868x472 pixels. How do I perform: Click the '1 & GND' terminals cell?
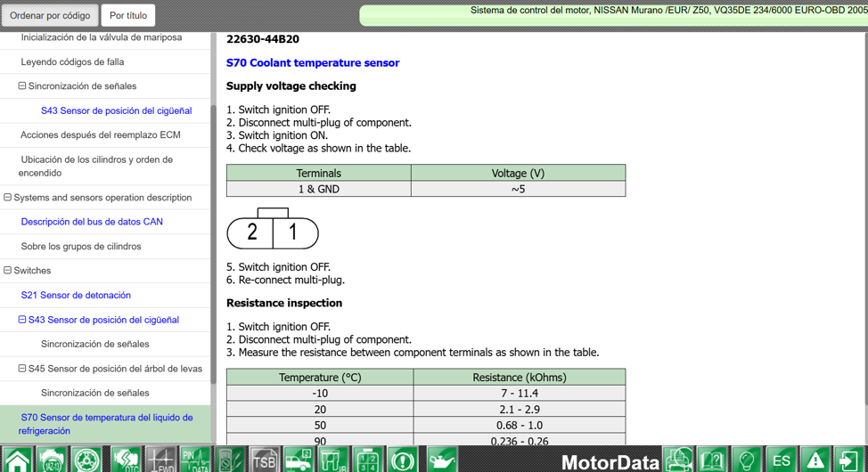point(319,189)
